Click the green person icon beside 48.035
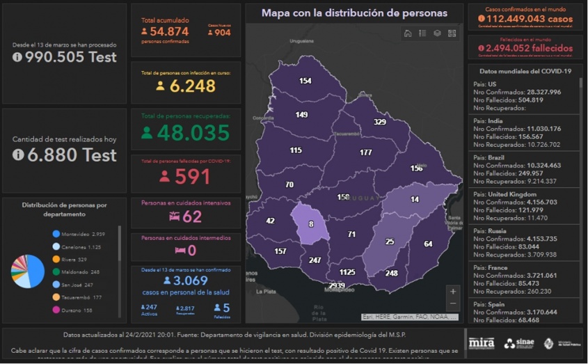 point(147,133)
